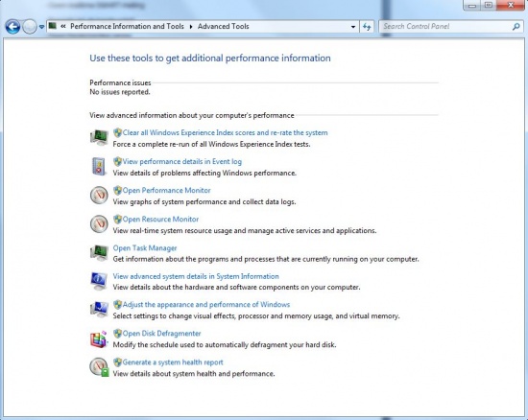Click the gauge icon beside Open Resource Monitor

click(x=99, y=224)
